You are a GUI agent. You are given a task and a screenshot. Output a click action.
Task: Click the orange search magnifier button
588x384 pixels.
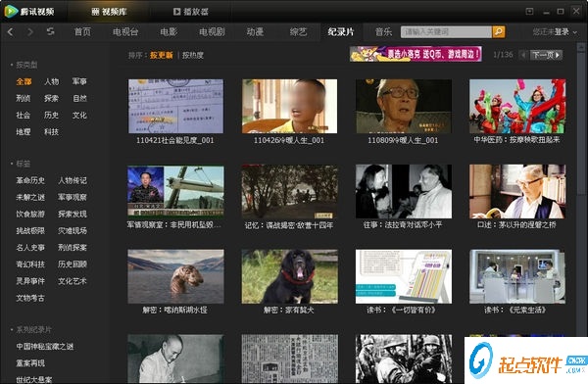(x=499, y=32)
